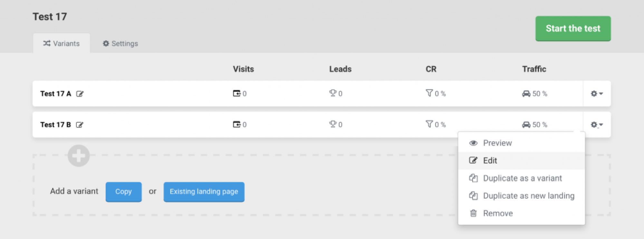Click the rename pencil icon beside Test 17 A
Image resolution: width=644 pixels, height=239 pixels.
pyautogui.click(x=80, y=94)
